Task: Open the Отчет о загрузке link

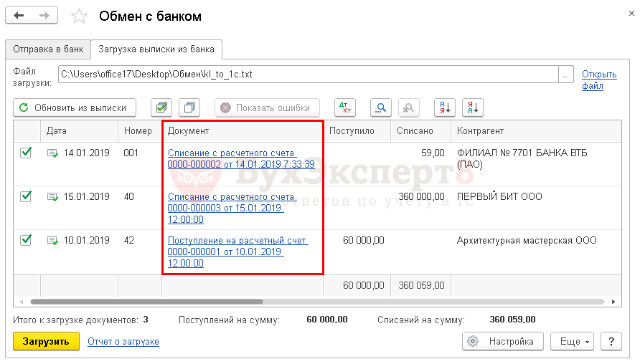Action: (123, 342)
